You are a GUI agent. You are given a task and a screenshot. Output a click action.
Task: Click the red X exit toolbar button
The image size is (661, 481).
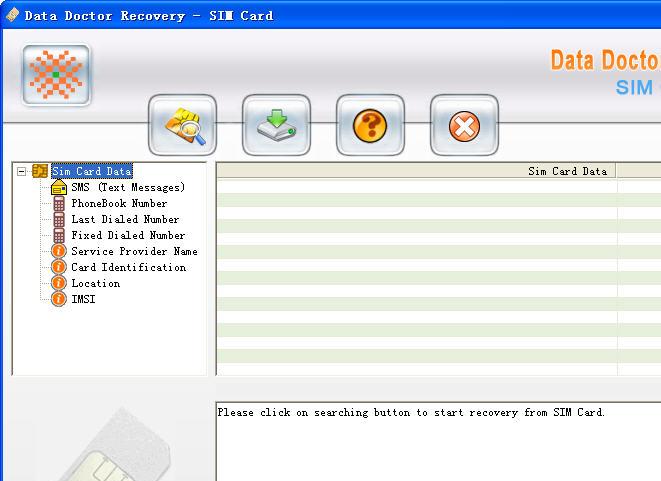point(464,125)
